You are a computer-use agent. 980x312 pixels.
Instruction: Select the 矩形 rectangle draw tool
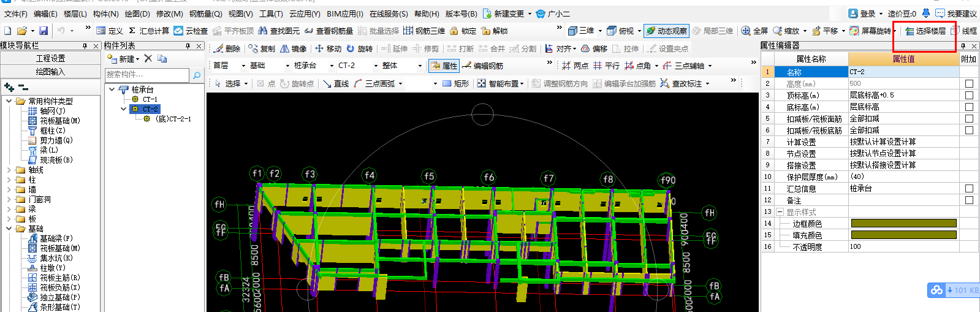pos(455,83)
